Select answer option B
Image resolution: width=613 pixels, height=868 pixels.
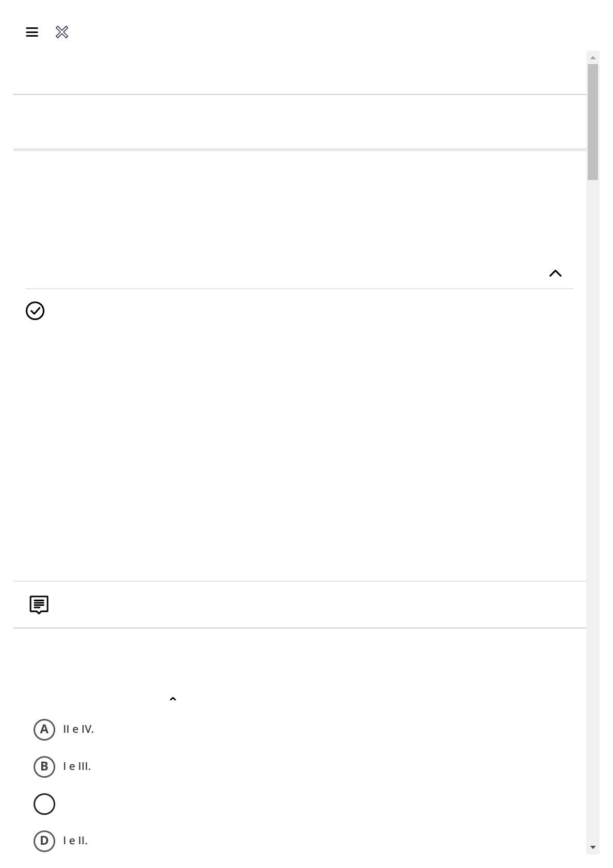[x=44, y=767]
